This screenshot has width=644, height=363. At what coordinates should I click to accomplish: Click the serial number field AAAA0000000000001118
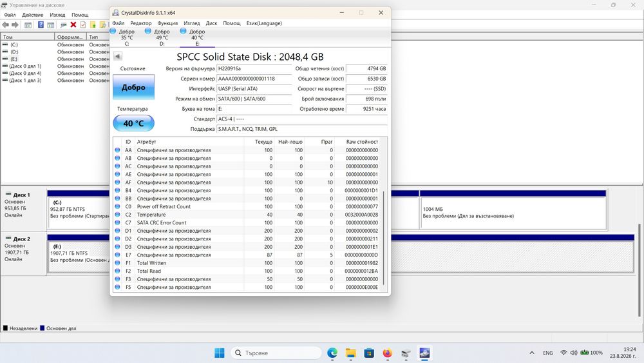pos(253,79)
